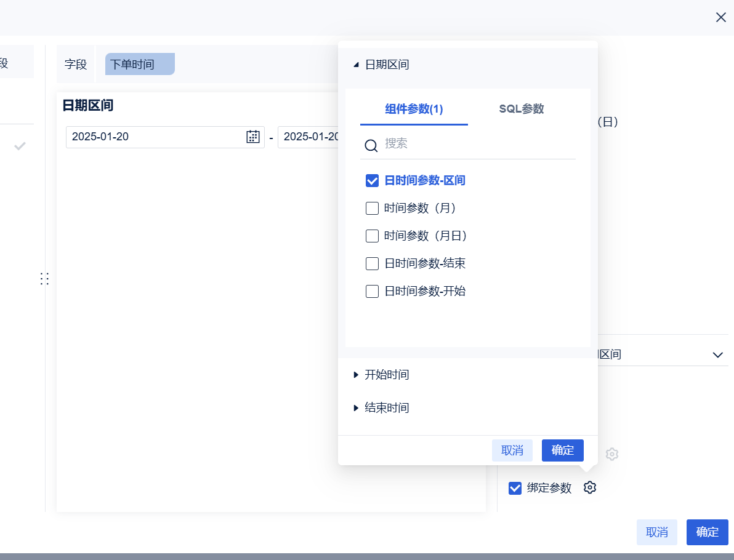Click the gear icon beside 绑定参数
This screenshot has width=734, height=560.
[x=590, y=487]
